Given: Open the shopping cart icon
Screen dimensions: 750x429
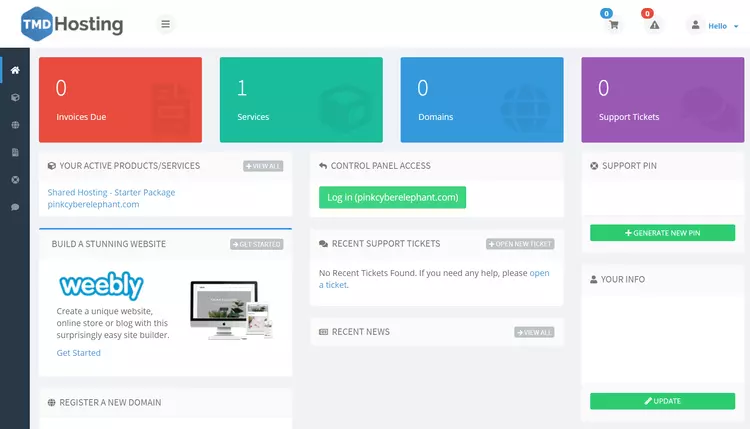Looking at the screenshot, I should (614, 25).
